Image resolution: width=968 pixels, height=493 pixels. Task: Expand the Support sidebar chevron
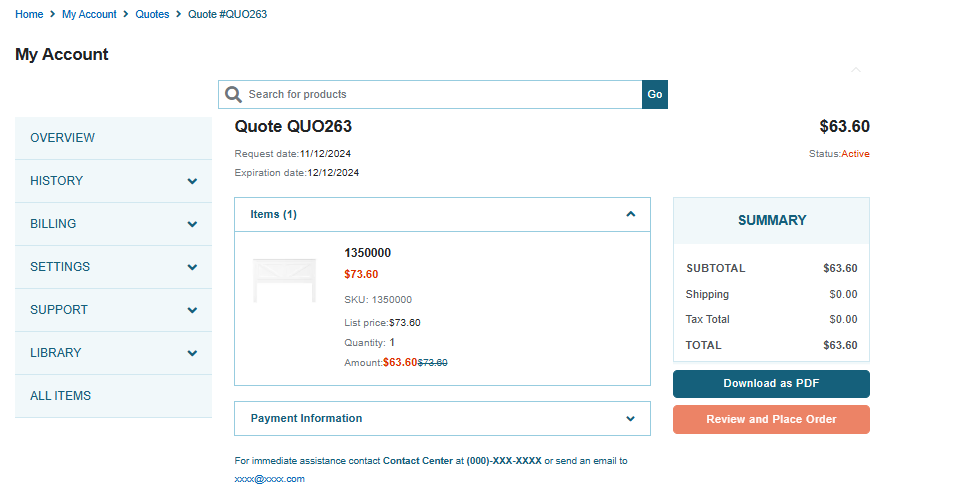[192, 310]
